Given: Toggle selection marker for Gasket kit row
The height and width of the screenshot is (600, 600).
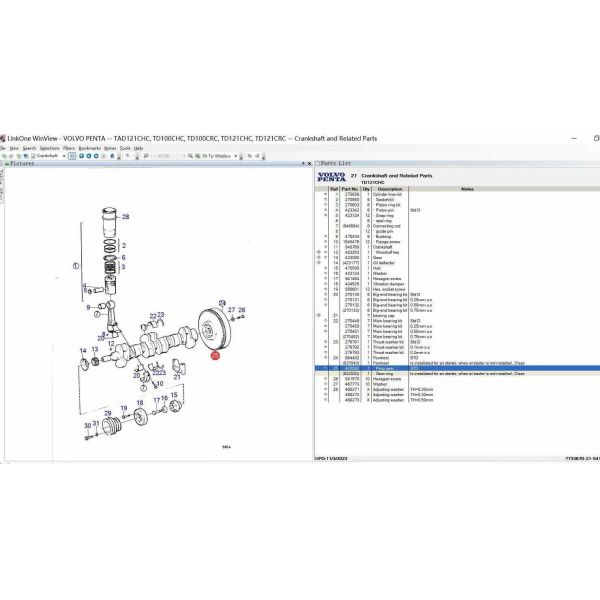Looking at the screenshot, I should coord(326,200).
